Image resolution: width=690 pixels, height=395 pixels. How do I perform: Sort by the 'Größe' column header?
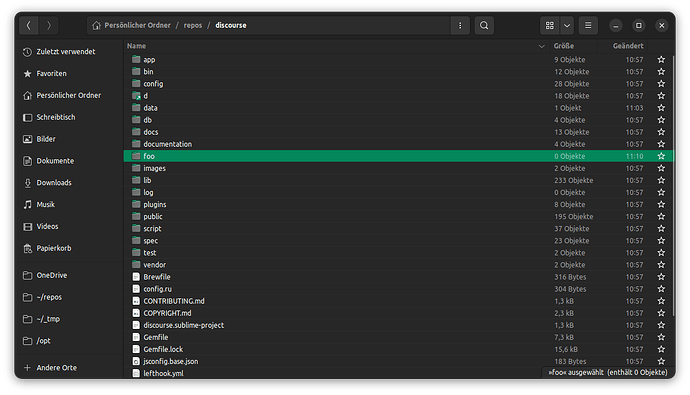coord(564,46)
